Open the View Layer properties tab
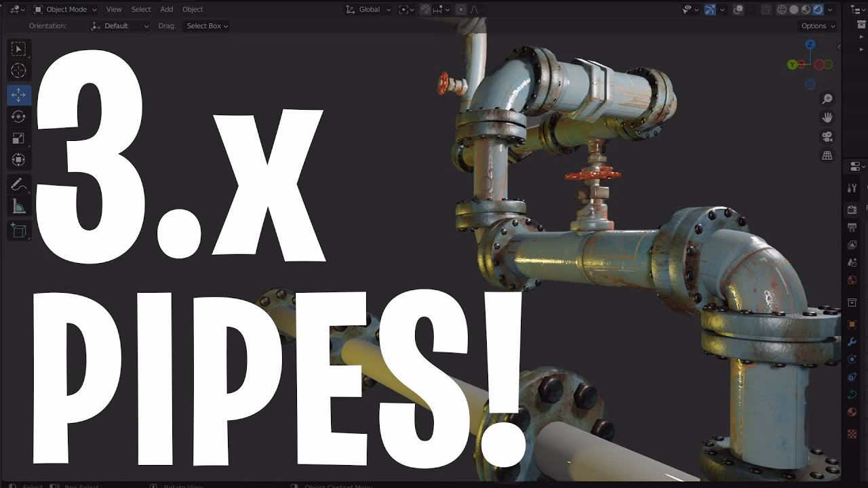Viewport: 868px width, 488px height. 852,245
